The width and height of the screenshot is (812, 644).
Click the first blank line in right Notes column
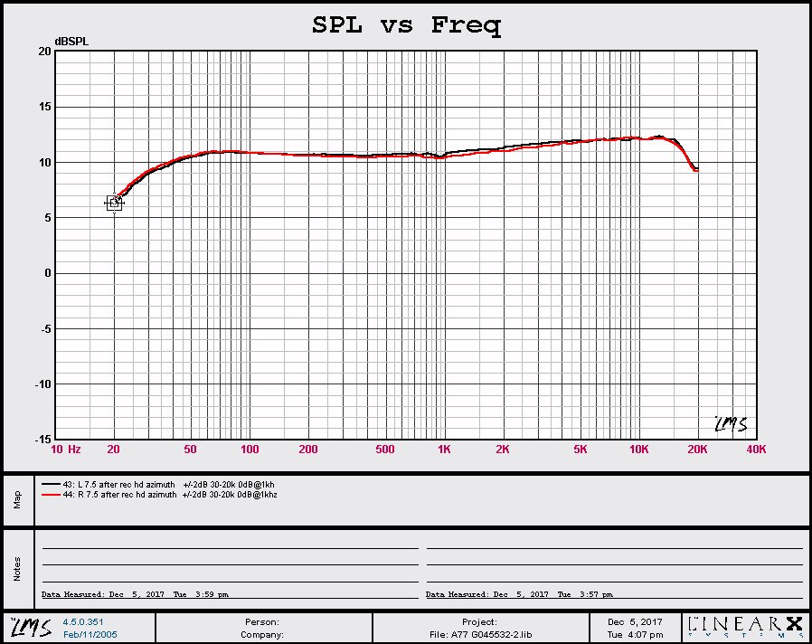pos(614,547)
